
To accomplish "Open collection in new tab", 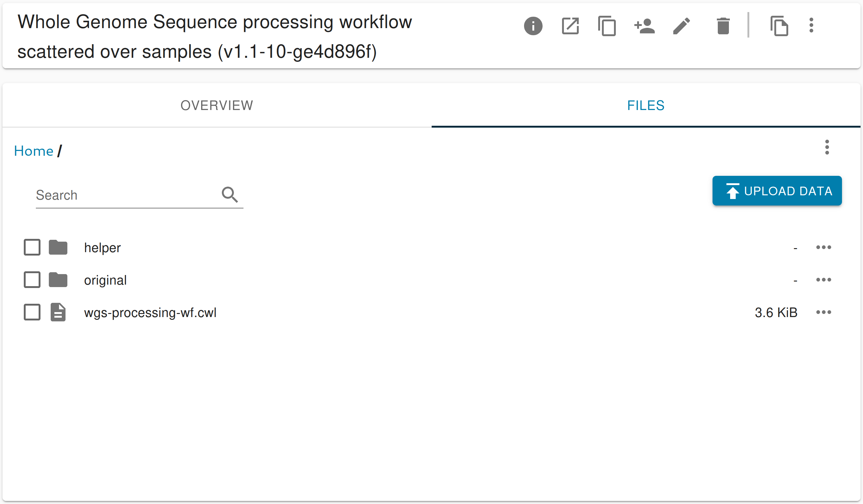I will [x=570, y=25].
